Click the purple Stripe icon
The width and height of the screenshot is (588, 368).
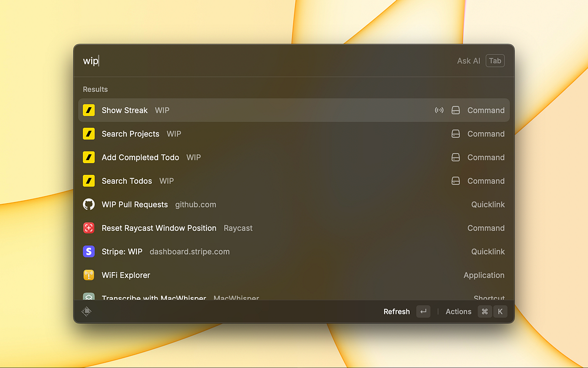coord(89,251)
